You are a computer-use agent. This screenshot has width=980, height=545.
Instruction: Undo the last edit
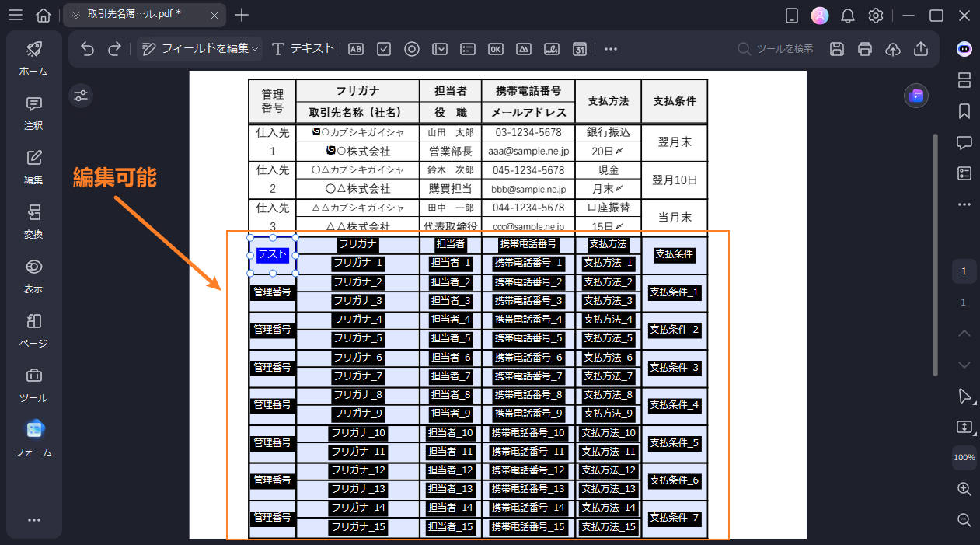[x=85, y=48]
